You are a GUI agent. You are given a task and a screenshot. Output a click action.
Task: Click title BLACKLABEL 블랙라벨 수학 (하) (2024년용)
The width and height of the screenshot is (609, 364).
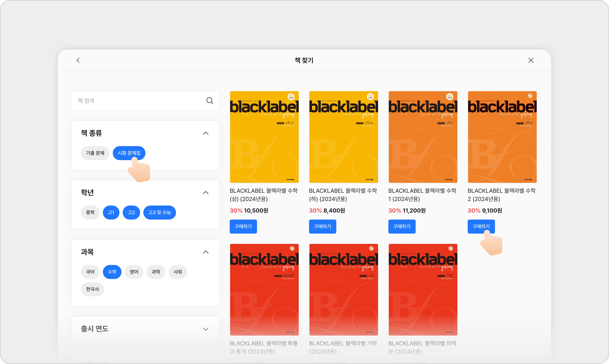click(343, 195)
